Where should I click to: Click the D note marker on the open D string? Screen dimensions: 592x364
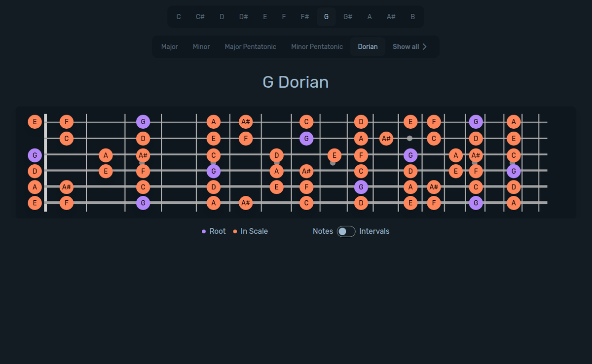[x=35, y=171]
